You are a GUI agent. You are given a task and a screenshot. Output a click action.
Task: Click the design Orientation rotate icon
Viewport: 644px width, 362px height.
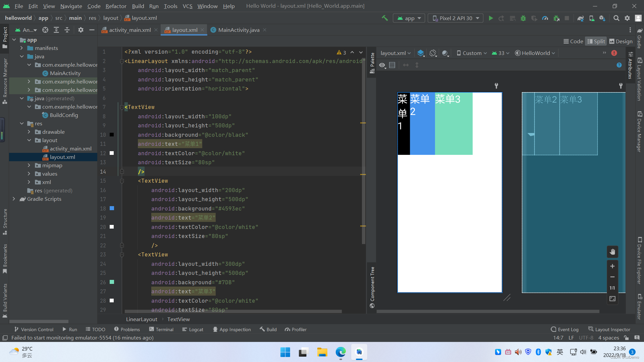tap(433, 53)
